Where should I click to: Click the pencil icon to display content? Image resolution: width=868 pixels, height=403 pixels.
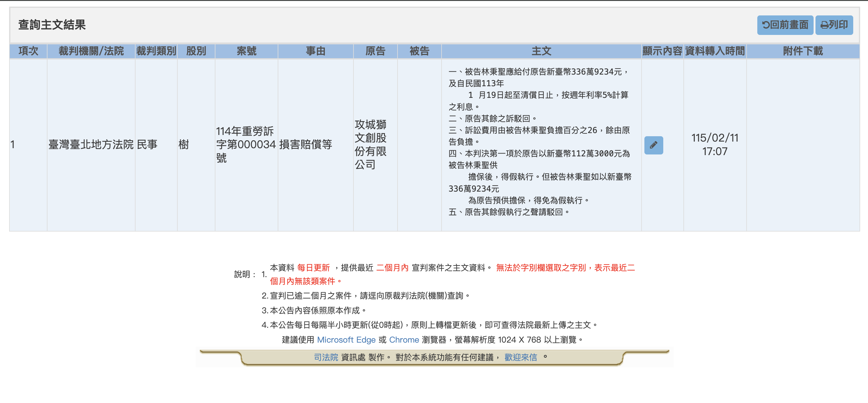click(x=654, y=145)
